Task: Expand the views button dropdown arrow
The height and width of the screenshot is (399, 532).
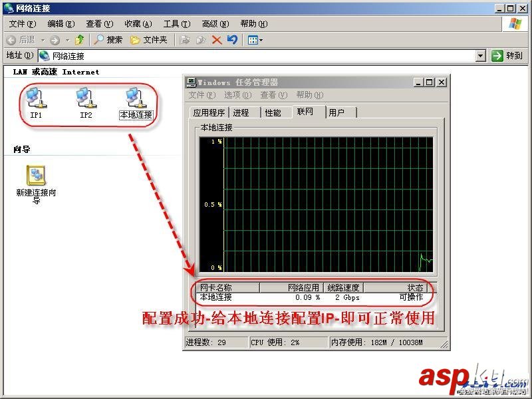Action: 261,41
